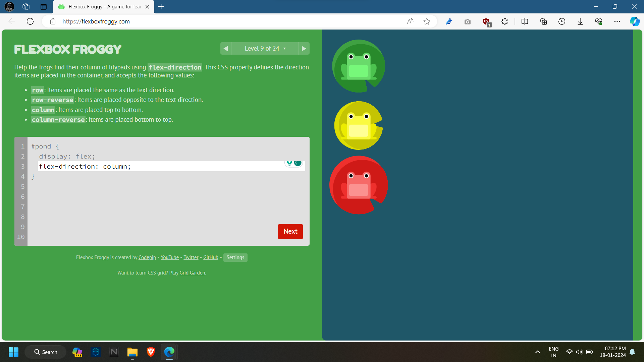Open the browser Extensions puzzle icon
Image resolution: width=644 pixels, height=362 pixels.
[504, 21]
